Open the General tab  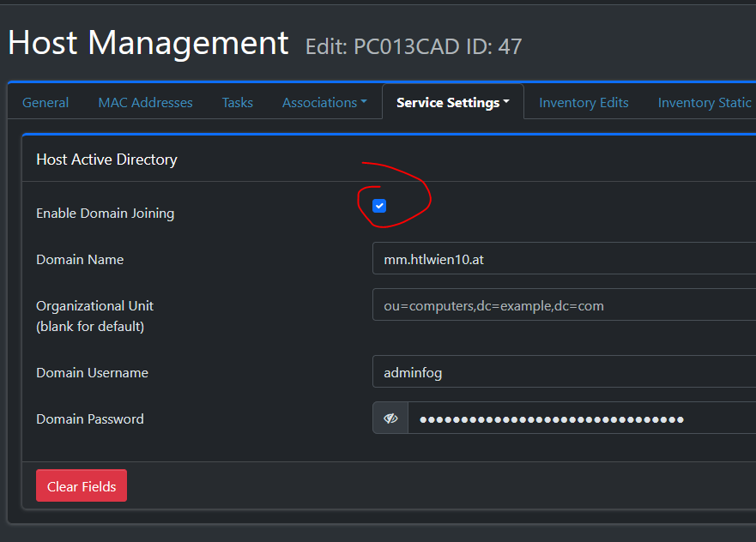coord(45,103)
